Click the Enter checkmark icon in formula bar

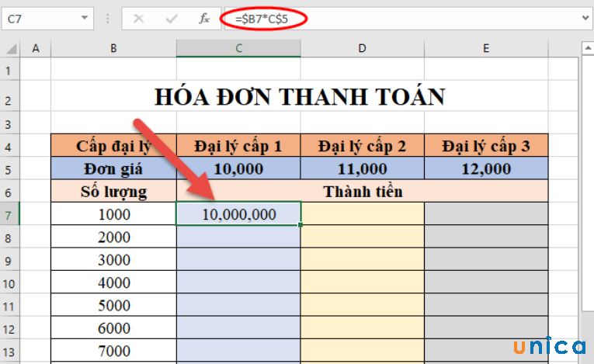(172, 18)
